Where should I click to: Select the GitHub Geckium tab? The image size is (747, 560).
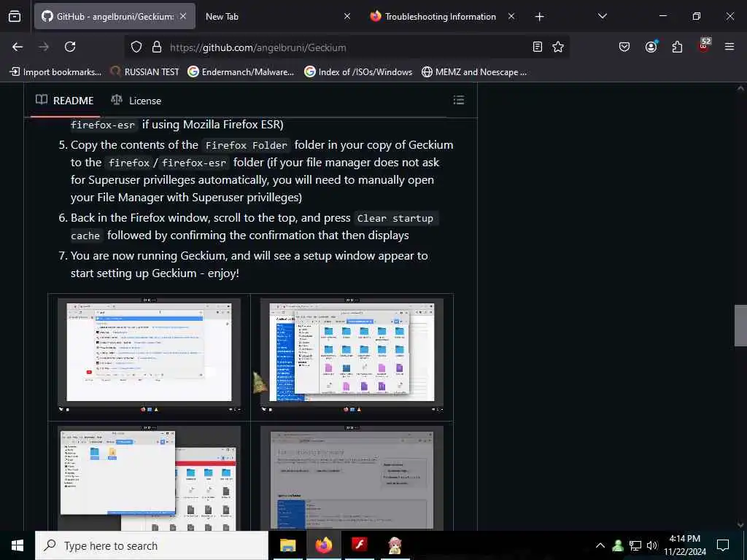point(115,16)
